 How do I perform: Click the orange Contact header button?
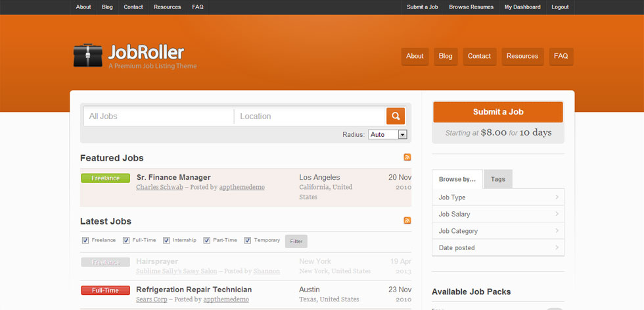479,57
